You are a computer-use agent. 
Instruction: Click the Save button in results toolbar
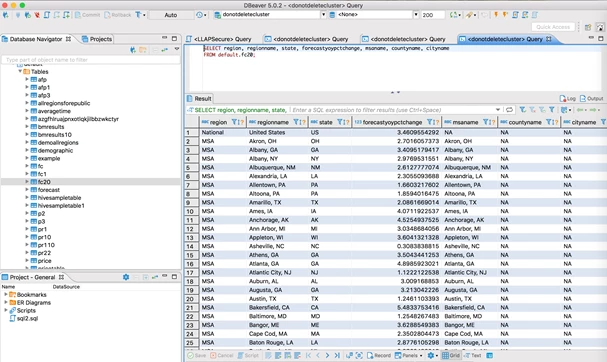click(x=197, y=355)
